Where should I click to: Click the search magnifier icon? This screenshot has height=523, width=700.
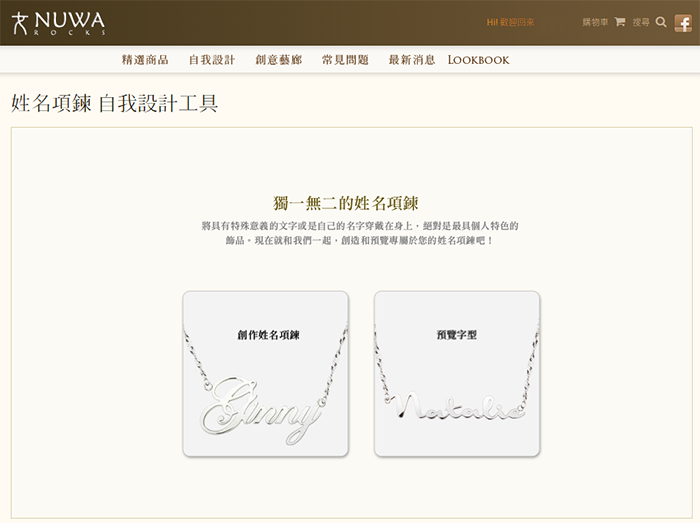pyautogui.click(x=661, y=22)
